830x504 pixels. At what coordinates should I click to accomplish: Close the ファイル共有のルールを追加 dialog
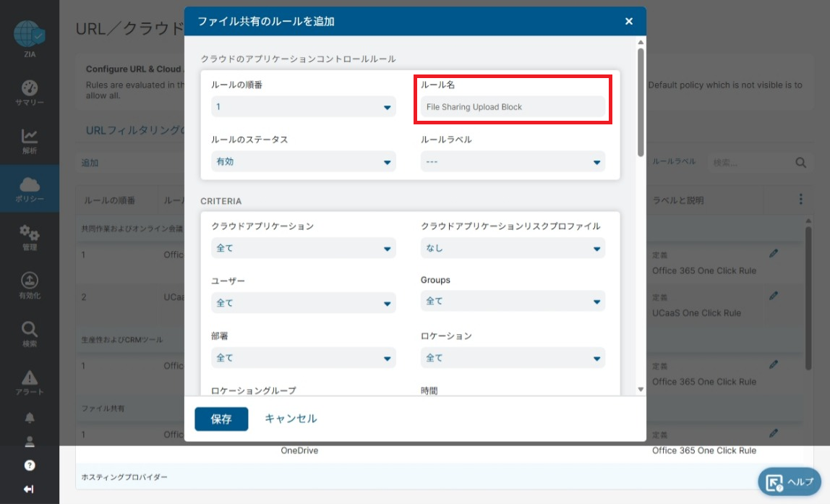(629, 22)
